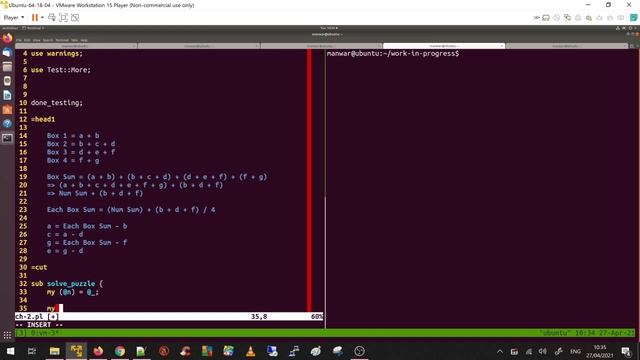Open the View menu in the terminal
Screen dimensions: 640x360
[36, 40]
